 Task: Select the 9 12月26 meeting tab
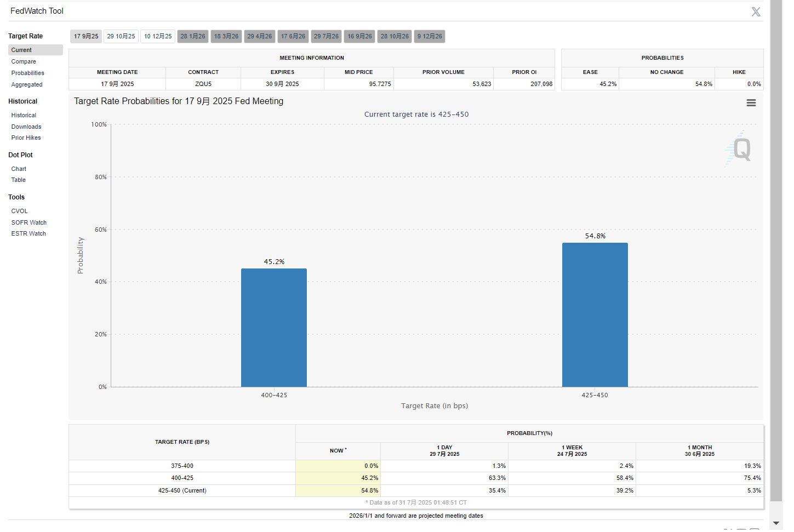tap(430, 37)
